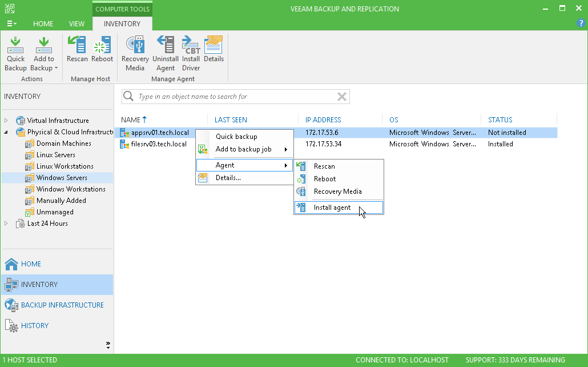Open the Agent submenu entry
The image size is (588, 367).
tap(244, 165)
